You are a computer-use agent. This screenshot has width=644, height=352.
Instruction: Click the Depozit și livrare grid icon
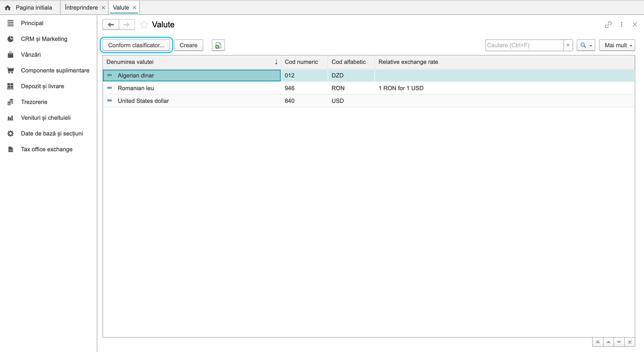click(x=11, y=86)
